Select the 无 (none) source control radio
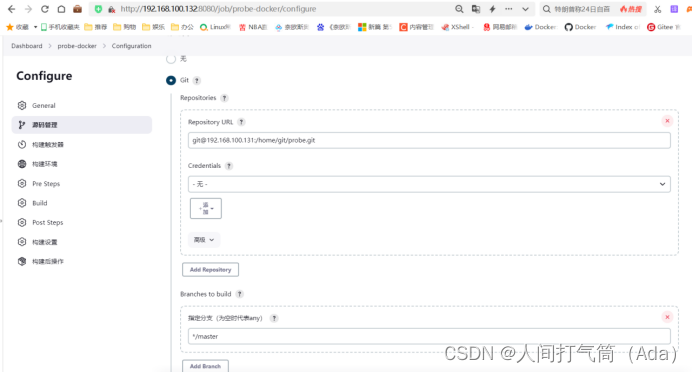 [171, 59]
